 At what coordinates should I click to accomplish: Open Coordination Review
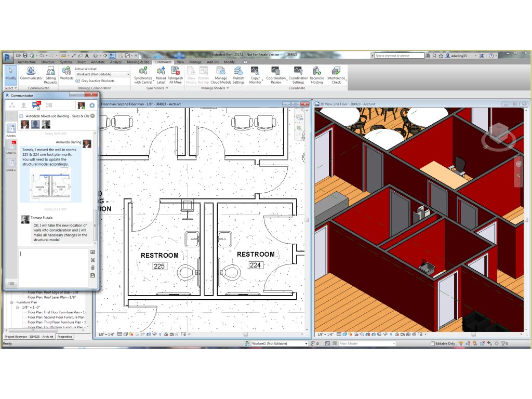click(x=276, y=75)
